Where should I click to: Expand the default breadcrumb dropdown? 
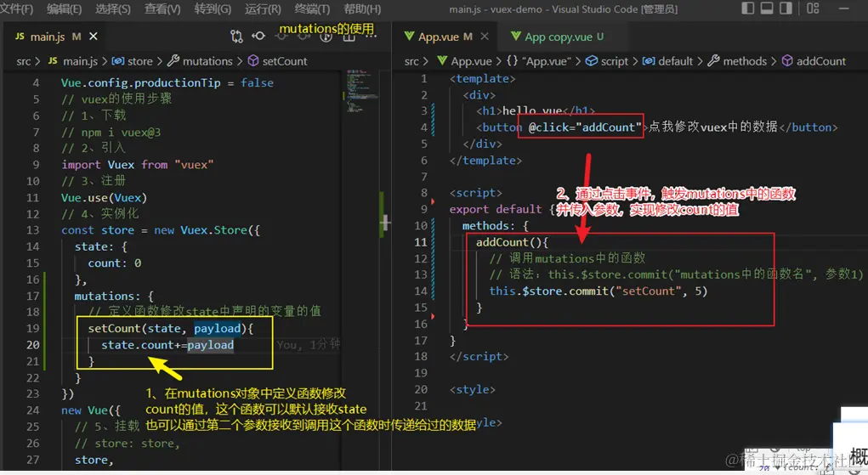675,61
